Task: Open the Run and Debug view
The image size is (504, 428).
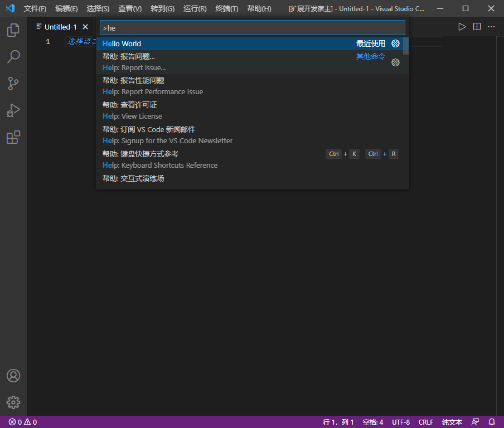Action: pos(13,110)
